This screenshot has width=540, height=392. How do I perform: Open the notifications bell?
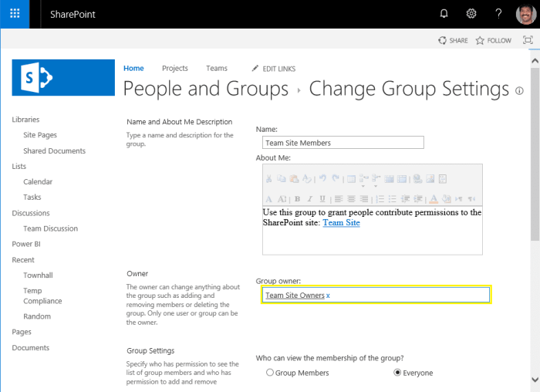click(444, 14)
